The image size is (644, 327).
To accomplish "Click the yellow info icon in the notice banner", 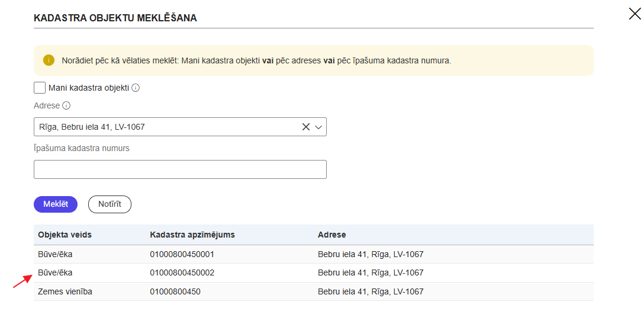I will pos(49,60).
